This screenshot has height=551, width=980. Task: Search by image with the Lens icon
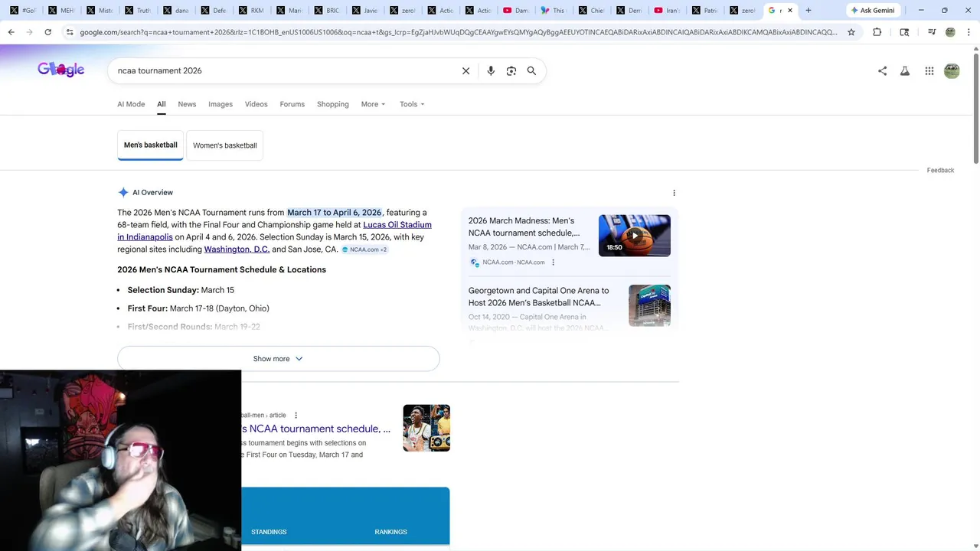[x=511, y=70]
